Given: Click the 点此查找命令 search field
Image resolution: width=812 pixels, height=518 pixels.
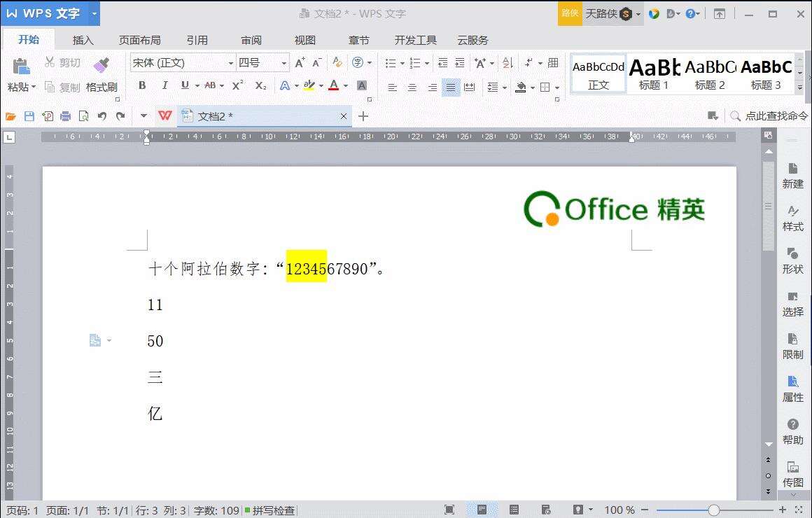Looking at the screenshot, I should click(769, 116).
